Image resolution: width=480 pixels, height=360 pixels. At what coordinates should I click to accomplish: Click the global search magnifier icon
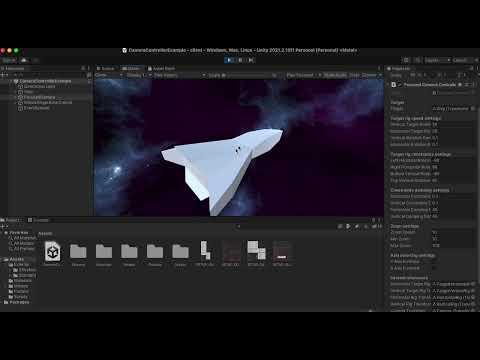click(417, 60)
